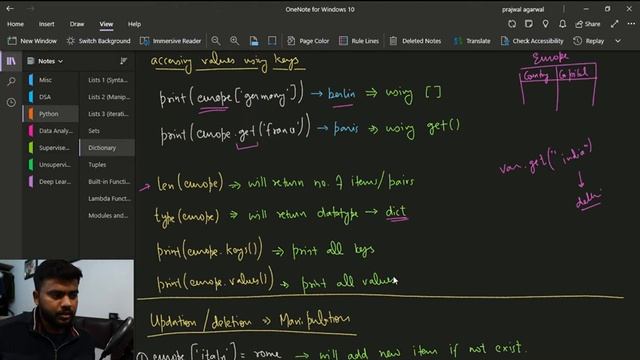
Task: Open the Lists 1 (Synta... page
Action: pos(107,80)
